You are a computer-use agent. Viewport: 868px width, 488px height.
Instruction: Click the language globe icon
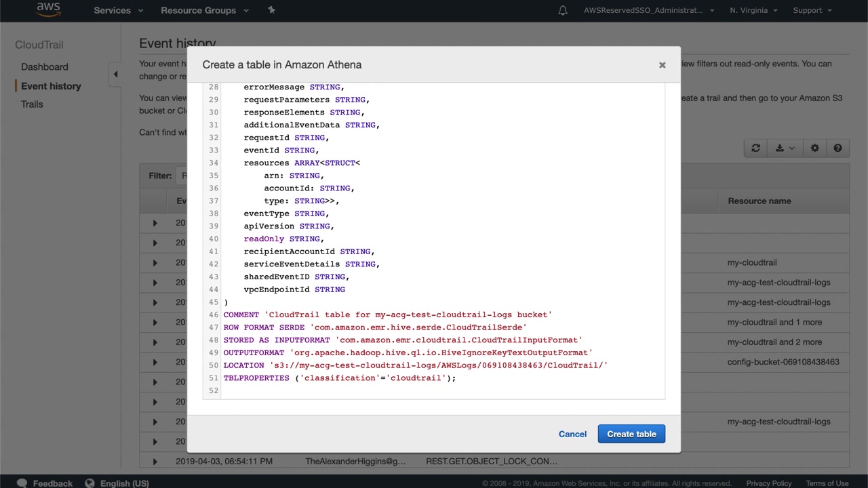click(x=90, y=483)
